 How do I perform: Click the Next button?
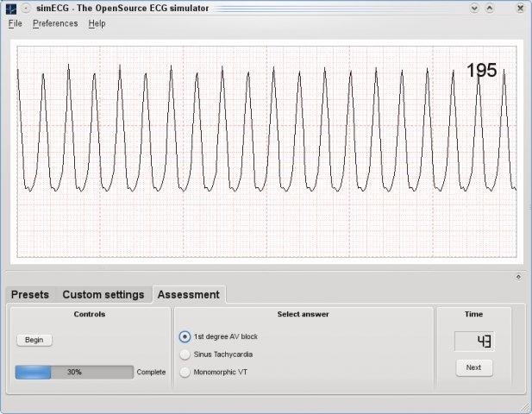click(x=473, y=367)
